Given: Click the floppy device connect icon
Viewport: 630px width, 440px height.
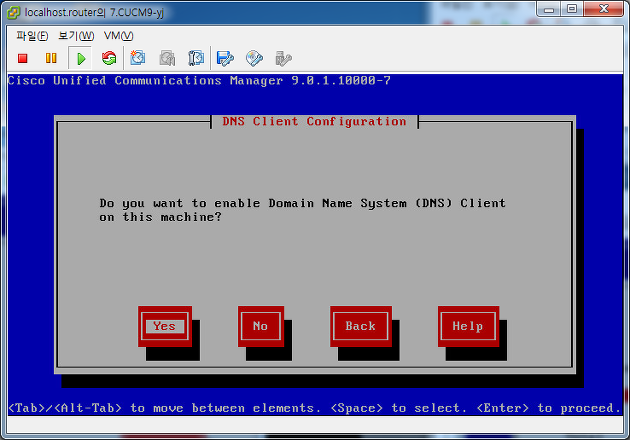Looking at the screenshot, I should coord(225,58).
